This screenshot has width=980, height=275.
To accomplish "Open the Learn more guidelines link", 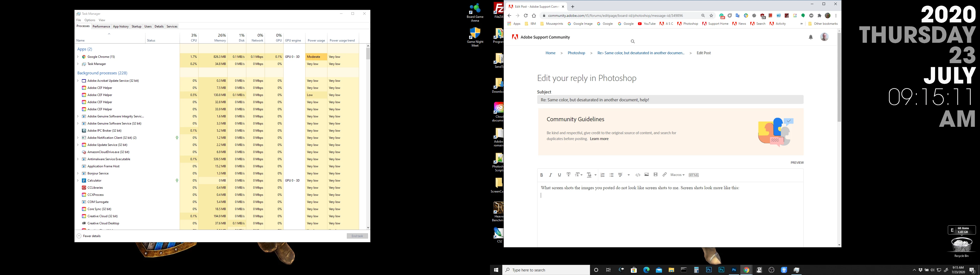I will tap(599, 139).
